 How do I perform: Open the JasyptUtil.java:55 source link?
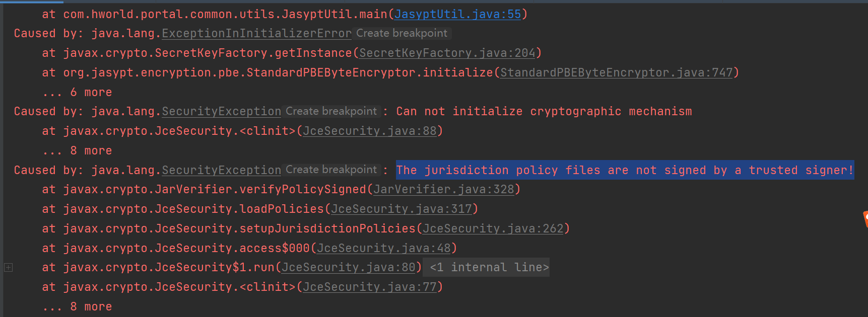click(x=457, y=14)
